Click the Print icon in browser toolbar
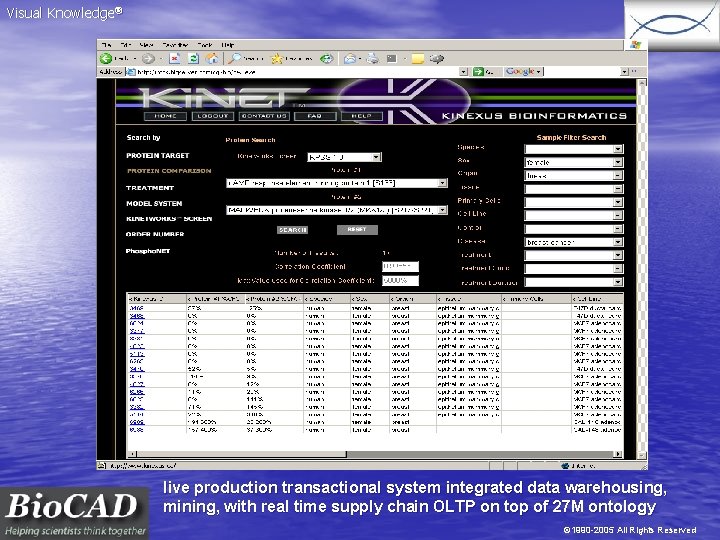The height and width of the screenshot is (540, 720). tap(373, 58)
